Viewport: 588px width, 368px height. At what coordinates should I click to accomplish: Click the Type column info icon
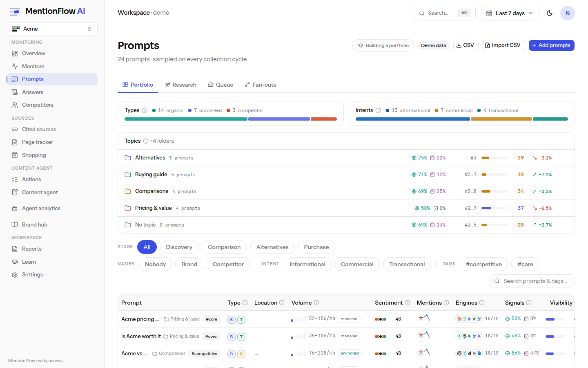[245, 303]
